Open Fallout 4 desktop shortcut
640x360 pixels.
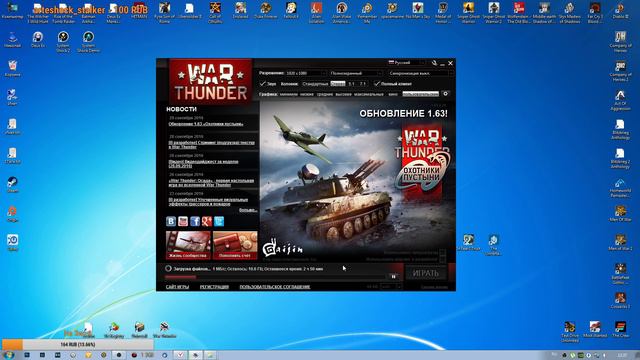click(291, 11)
